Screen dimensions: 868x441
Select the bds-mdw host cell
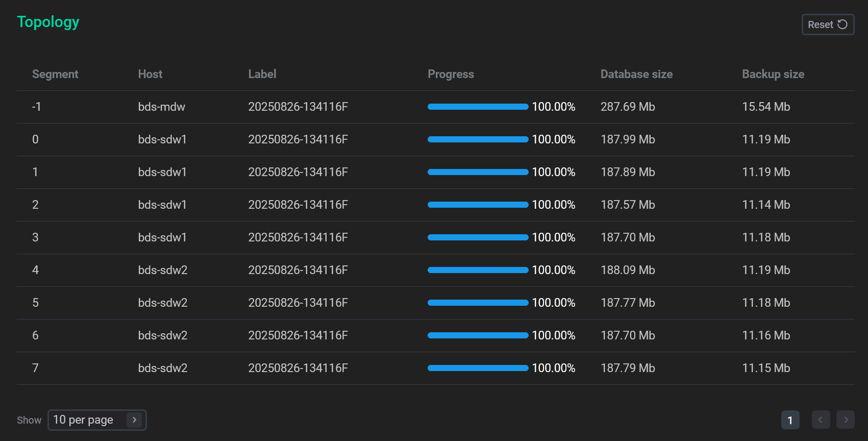161,107
